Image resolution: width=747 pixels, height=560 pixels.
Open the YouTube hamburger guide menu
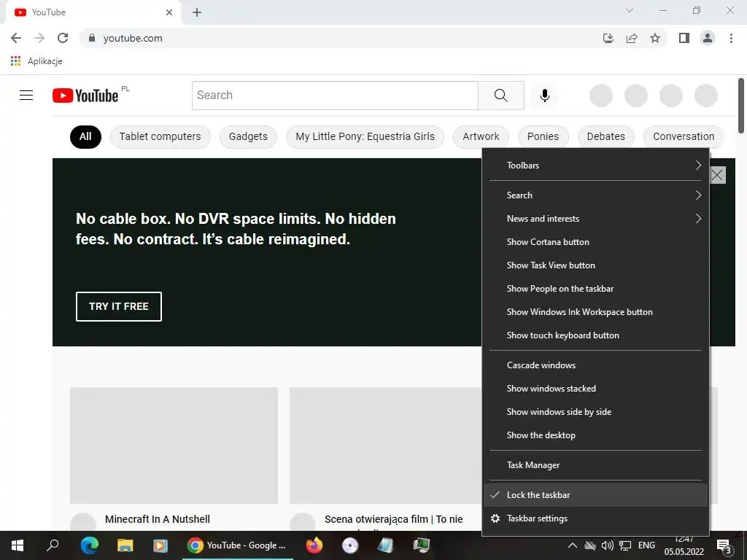[26, 96]
